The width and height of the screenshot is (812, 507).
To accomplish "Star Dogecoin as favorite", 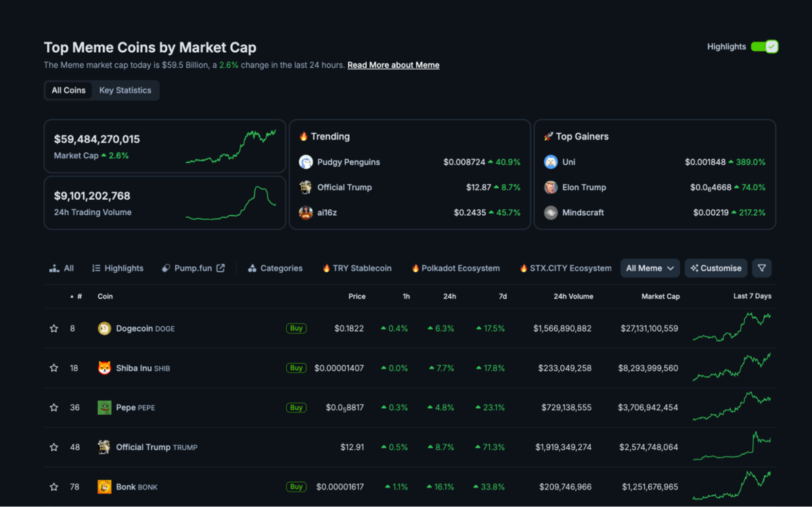I will [54, 328].
